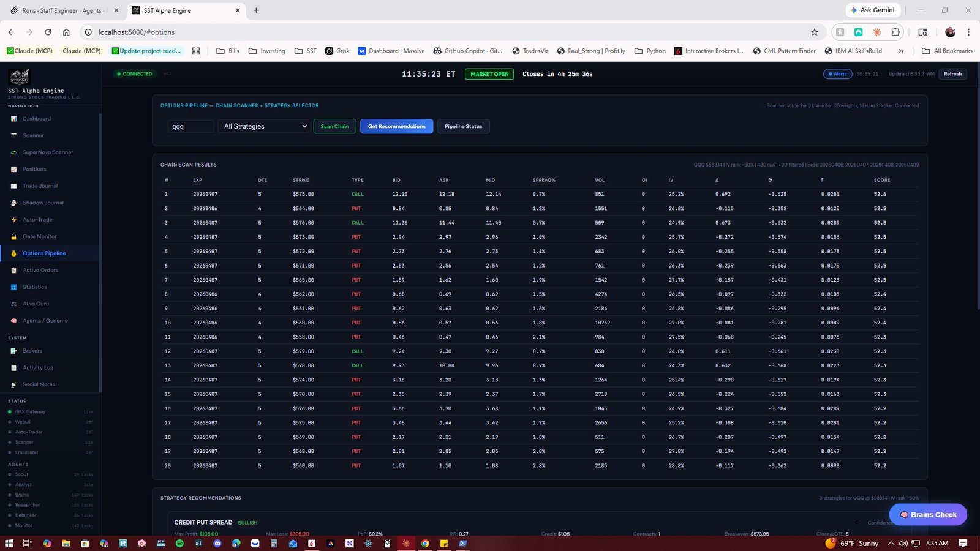Open Activity Log icon

click(x=13, y=368)
